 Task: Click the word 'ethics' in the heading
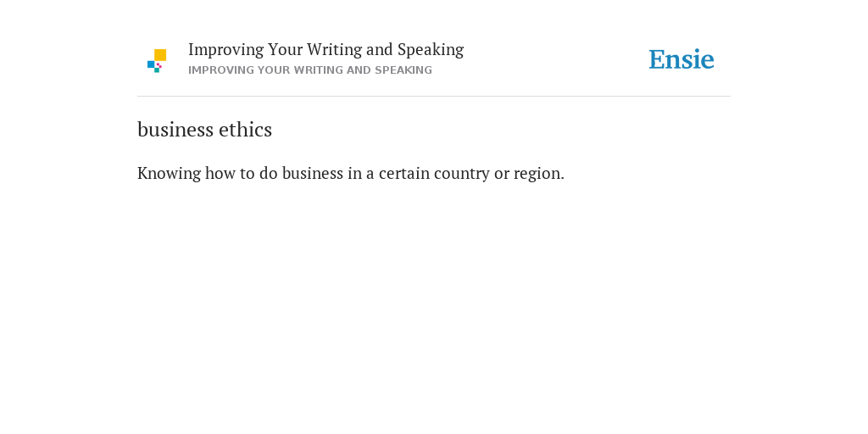click(x=245, y=130)
